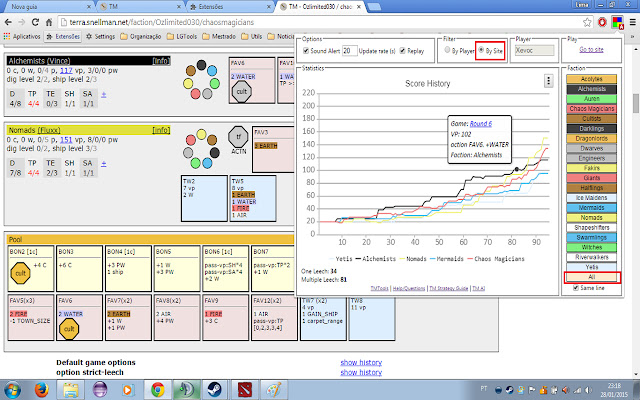Select the By Site filter radio
Viewport: 640px width, 400px height.
pyautogui.click(x=481, y=50)
